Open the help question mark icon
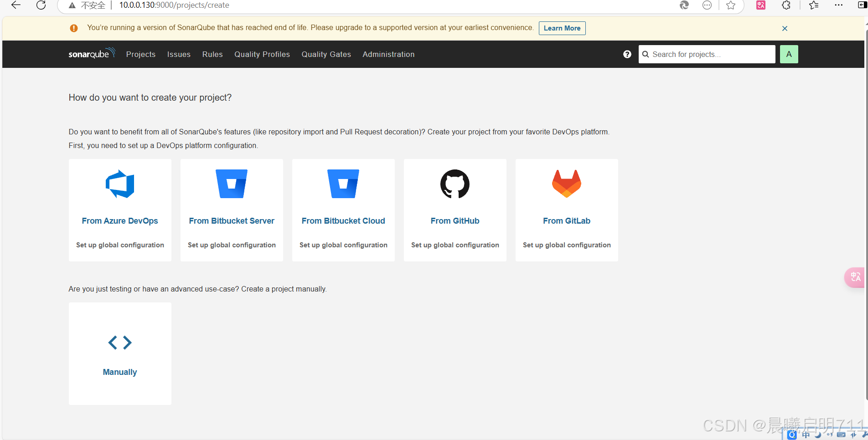The width and height of the screenshot is (868, 440). coord(627,54)
